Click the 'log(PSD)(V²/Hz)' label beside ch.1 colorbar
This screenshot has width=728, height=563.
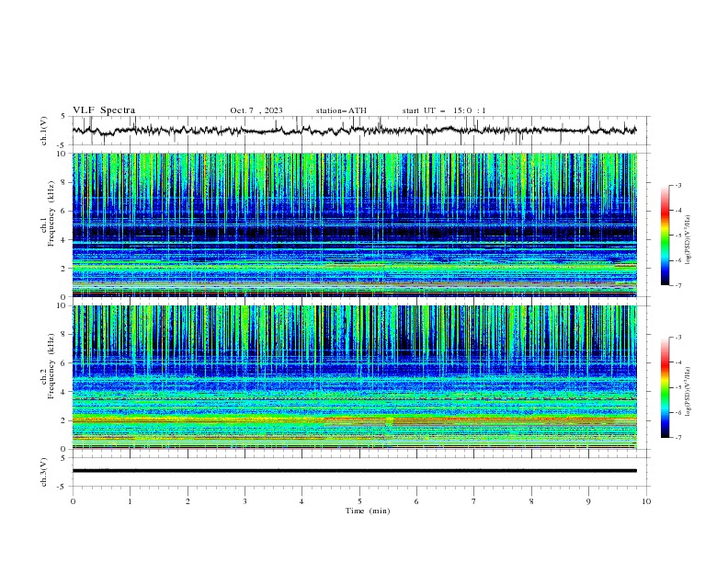click(x=688, y=240)
